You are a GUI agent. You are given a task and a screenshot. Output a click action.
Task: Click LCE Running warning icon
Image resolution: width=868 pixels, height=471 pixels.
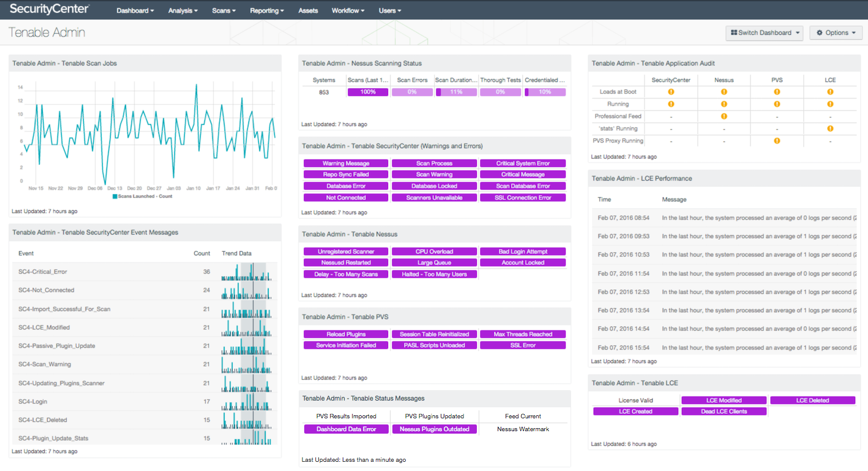[830, 104]
